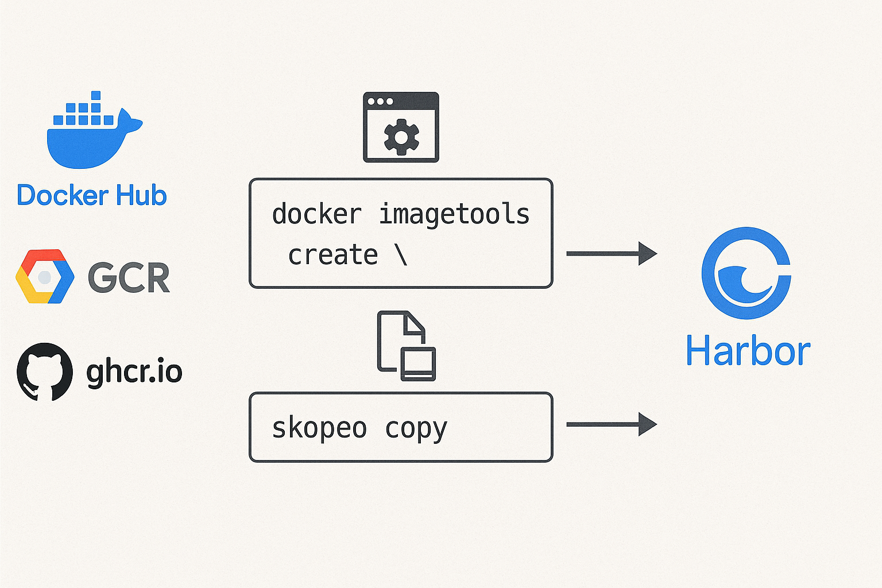882x588 pixels.
Task: Click the copy document icon
Action: coord(407,346)
